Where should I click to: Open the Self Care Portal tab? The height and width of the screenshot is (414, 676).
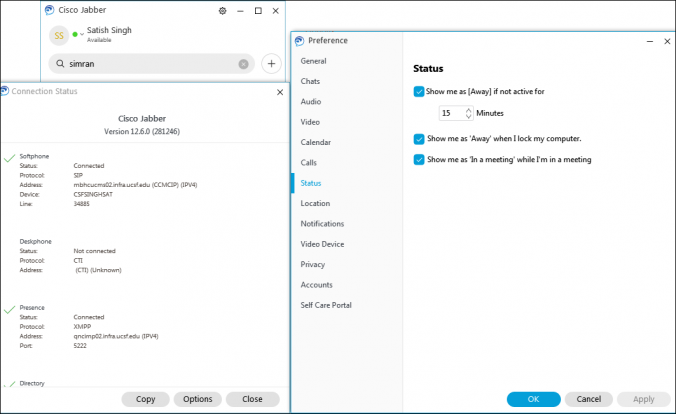click(x=326, y=305)
